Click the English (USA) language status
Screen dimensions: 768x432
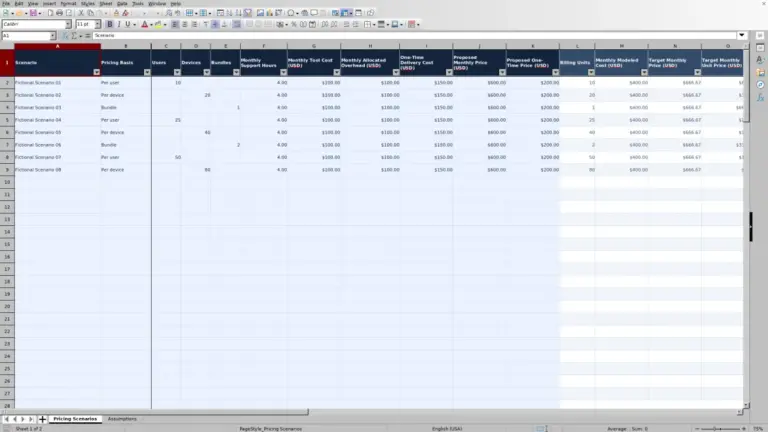(x=447, y=429)
